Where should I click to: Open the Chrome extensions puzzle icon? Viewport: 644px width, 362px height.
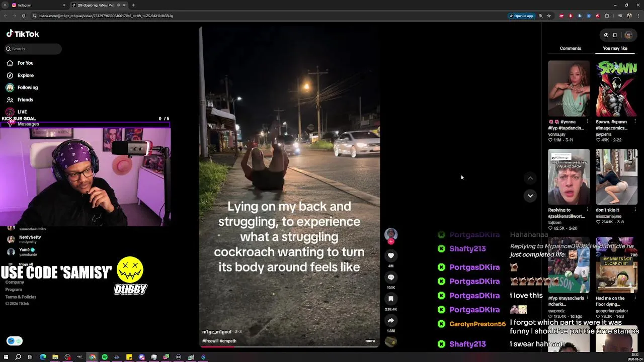click(607, 16)
